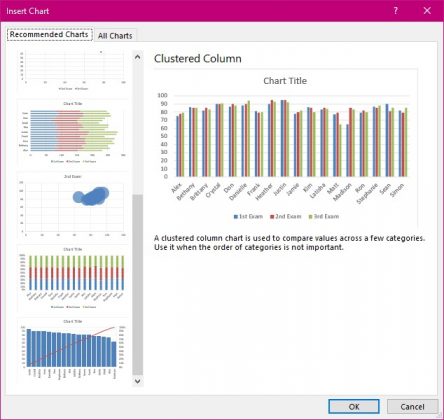
Task: Click the chart list scrollbar thumb
Action: pyautogui.click(x=137, y=285)
